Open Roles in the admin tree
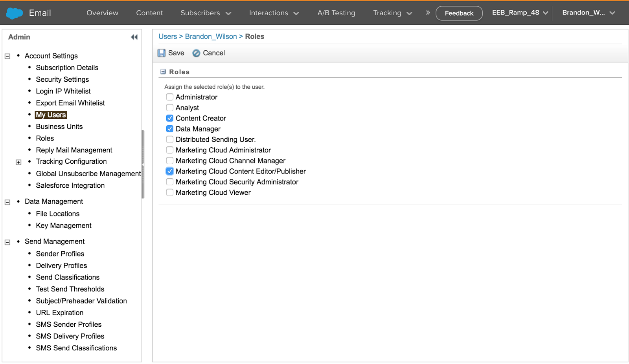The height and width of the screenshot is (364, 629). pyautogui.click(x=45, y=138)
